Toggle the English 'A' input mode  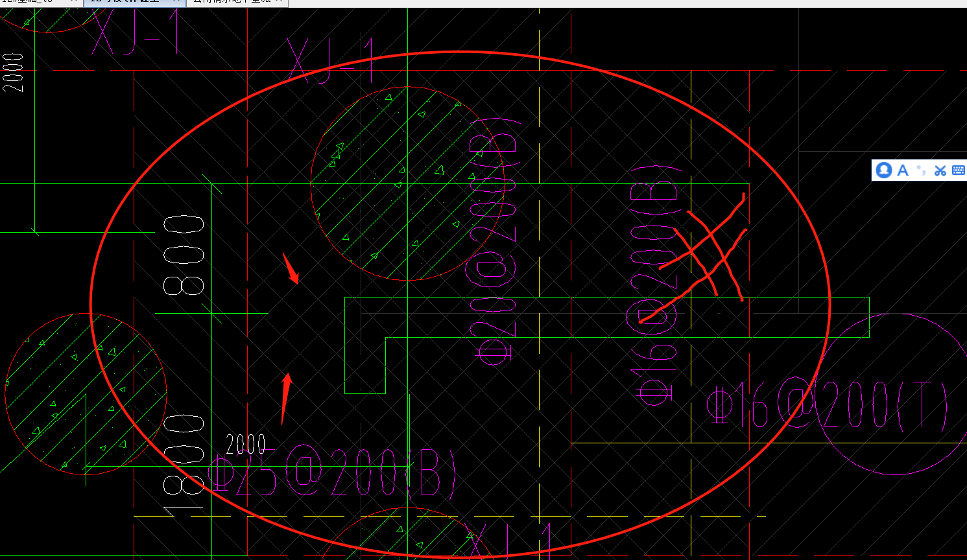pos(903,170)
